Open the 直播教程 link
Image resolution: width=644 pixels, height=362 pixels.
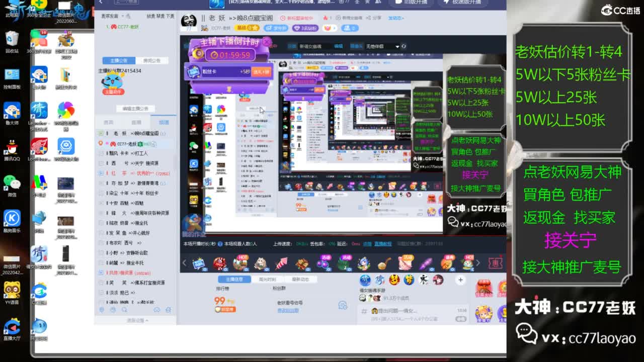[x=383, y=244]
